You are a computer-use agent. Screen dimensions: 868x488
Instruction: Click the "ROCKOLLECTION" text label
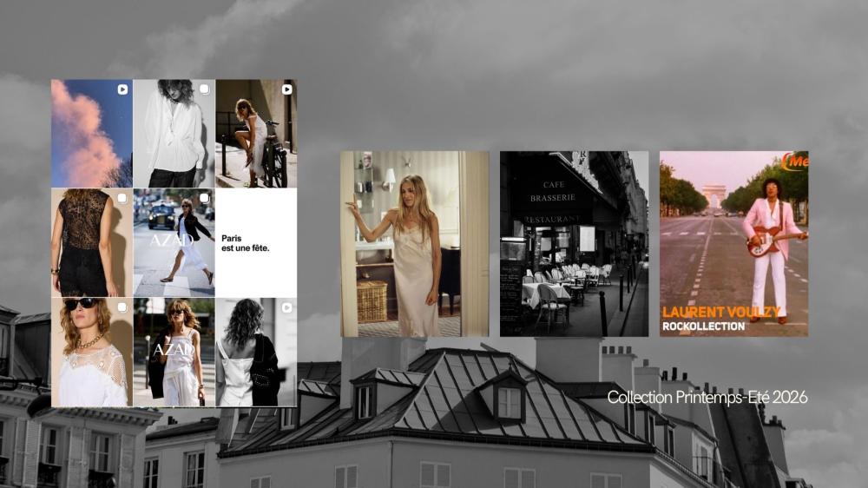point(703,326)
